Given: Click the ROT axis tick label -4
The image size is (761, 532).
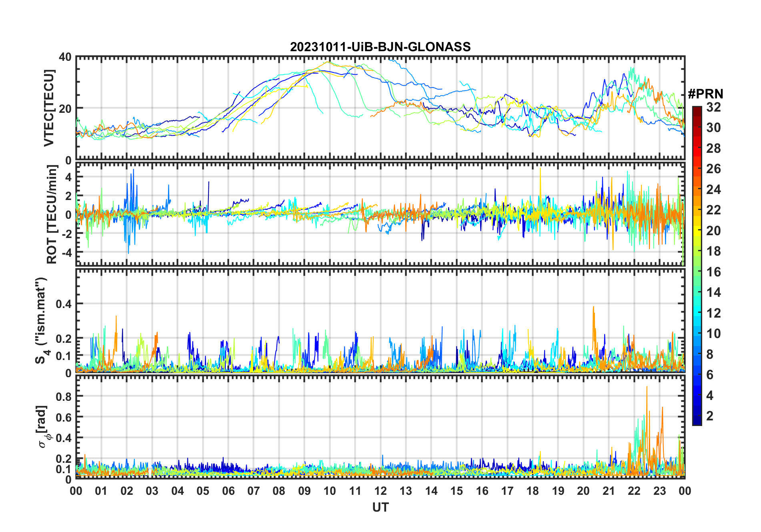Looking at the screenshot, I should [x=67, y=253].
